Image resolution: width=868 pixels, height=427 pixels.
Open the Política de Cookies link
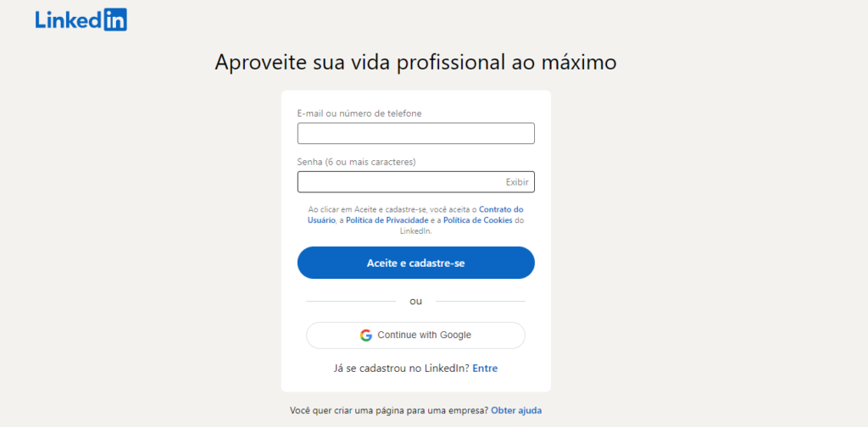478,220
